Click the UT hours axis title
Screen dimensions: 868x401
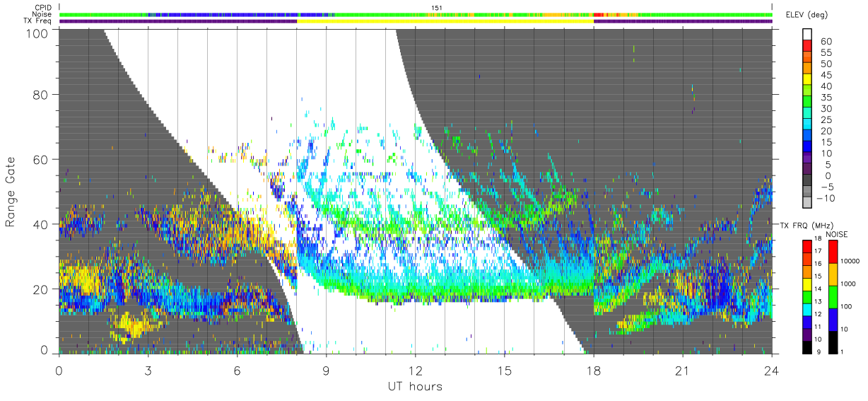tap(415, 387)
